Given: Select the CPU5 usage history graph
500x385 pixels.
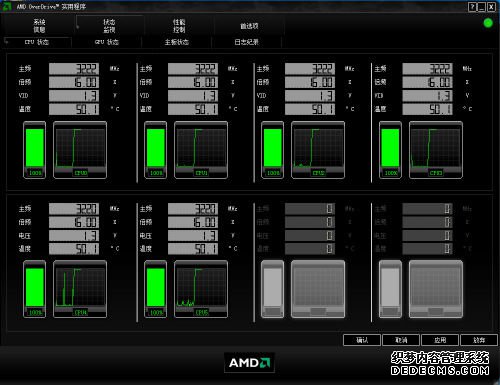Looking at the screenshot, I should tap(201, 289).
